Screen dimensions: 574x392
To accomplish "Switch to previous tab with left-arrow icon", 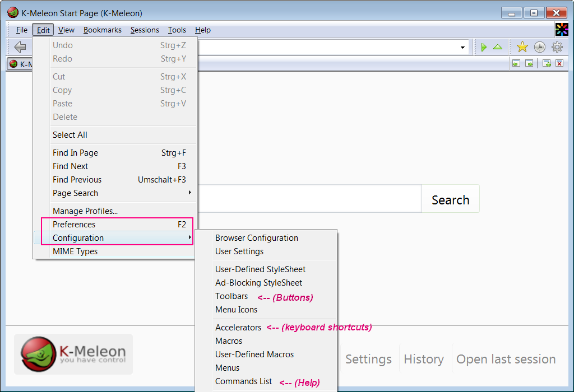I will (516, 63).
